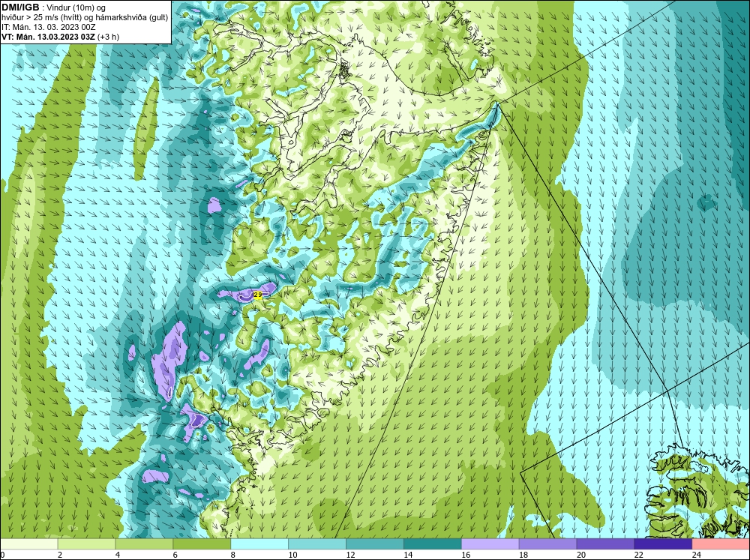Click the 'DMI/IGB : Vindur (10m) og' title line
This screenshot has width=750, height=560.
click(x=54, y=7)
